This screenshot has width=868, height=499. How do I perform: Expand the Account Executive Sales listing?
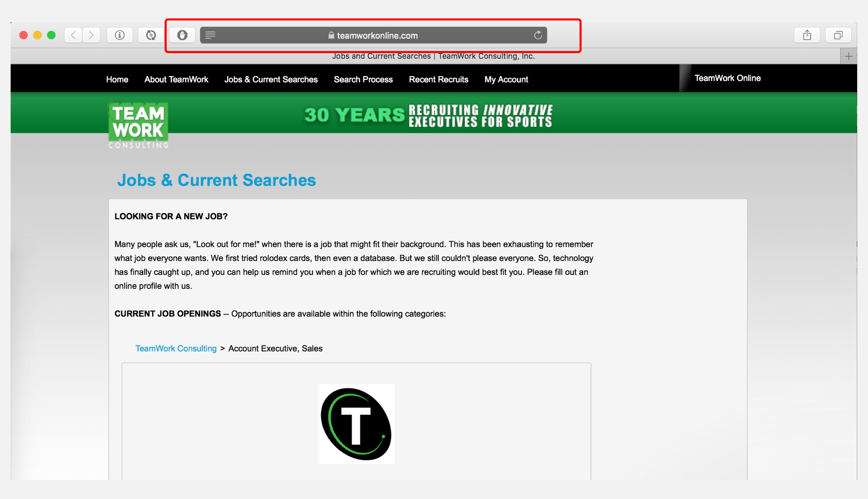coord(275,348)
